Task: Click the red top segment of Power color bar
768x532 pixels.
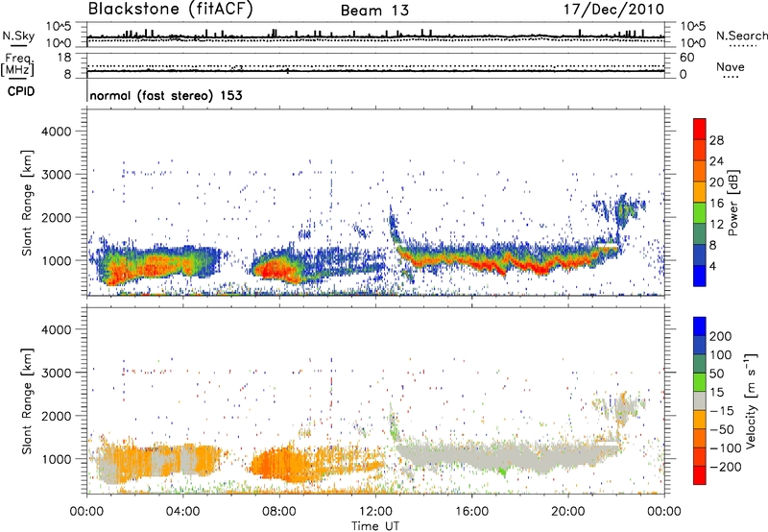Action: click(700, 129)
